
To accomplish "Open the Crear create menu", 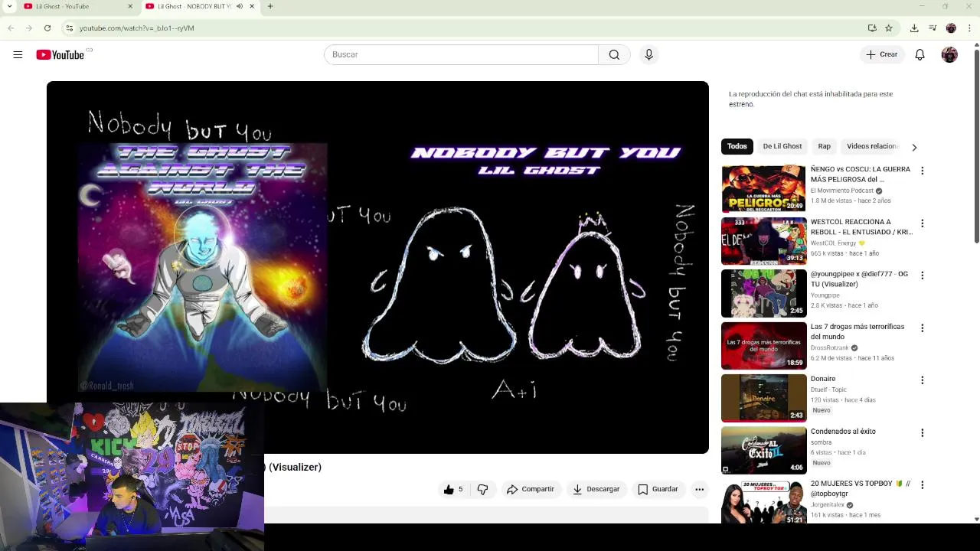I will pos(882,54).
